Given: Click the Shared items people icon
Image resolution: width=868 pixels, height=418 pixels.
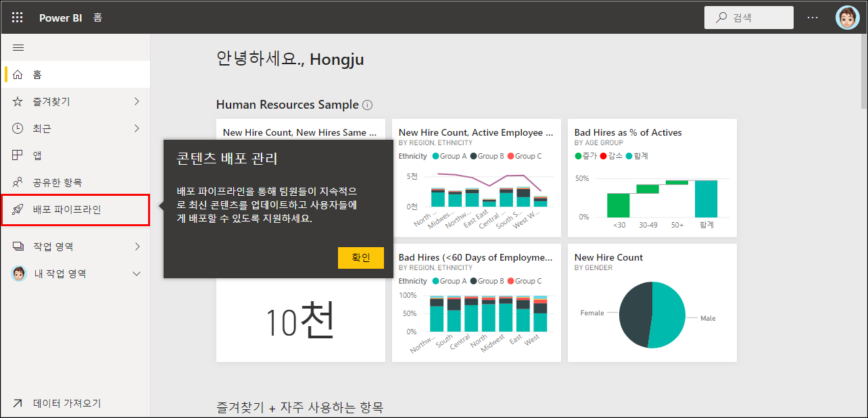Looking at the screenshot, I should [18, 182].
